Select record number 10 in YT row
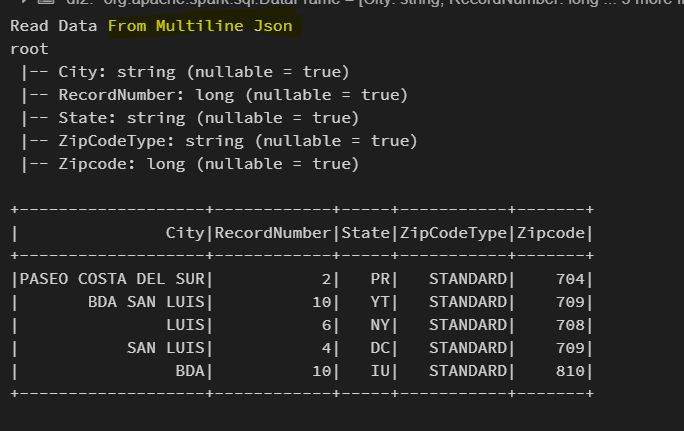 pos(321,302)
